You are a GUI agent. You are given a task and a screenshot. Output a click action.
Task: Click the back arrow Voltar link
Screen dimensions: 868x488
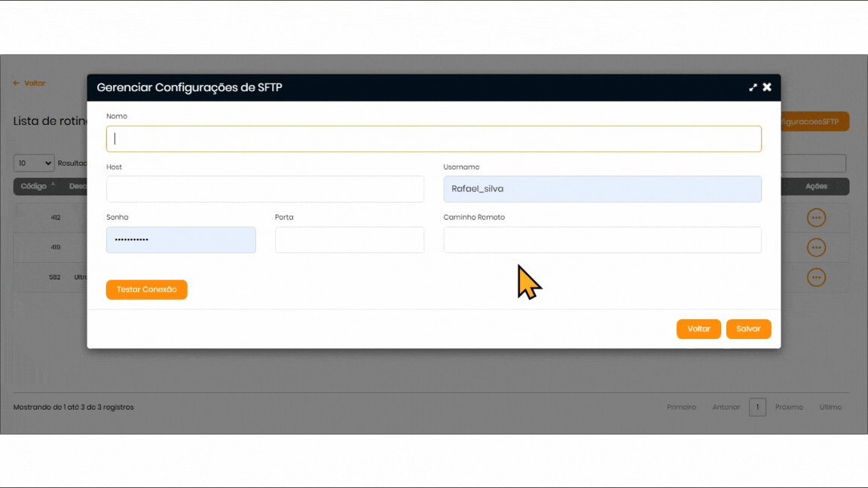point(29,84)
